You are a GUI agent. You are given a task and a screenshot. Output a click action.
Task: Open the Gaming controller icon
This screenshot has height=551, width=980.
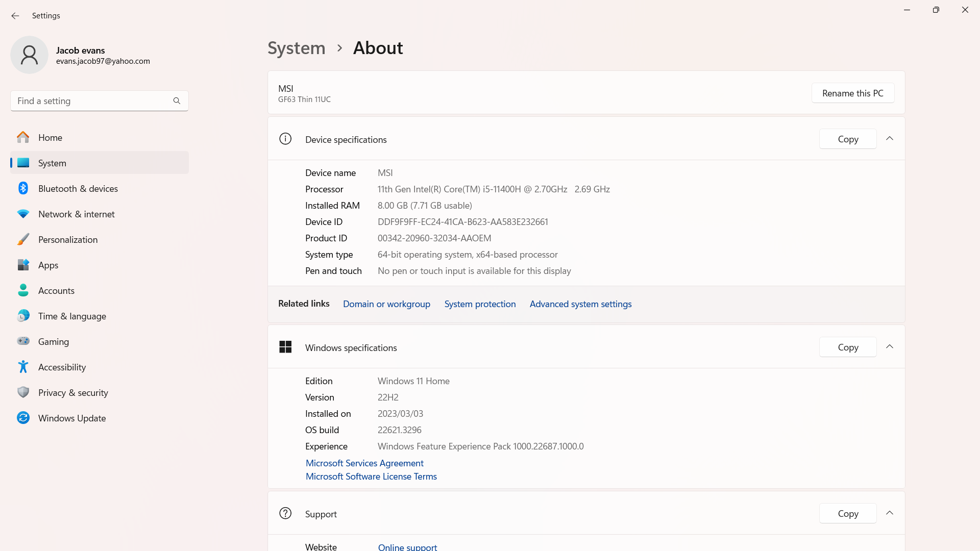(23, 341)
